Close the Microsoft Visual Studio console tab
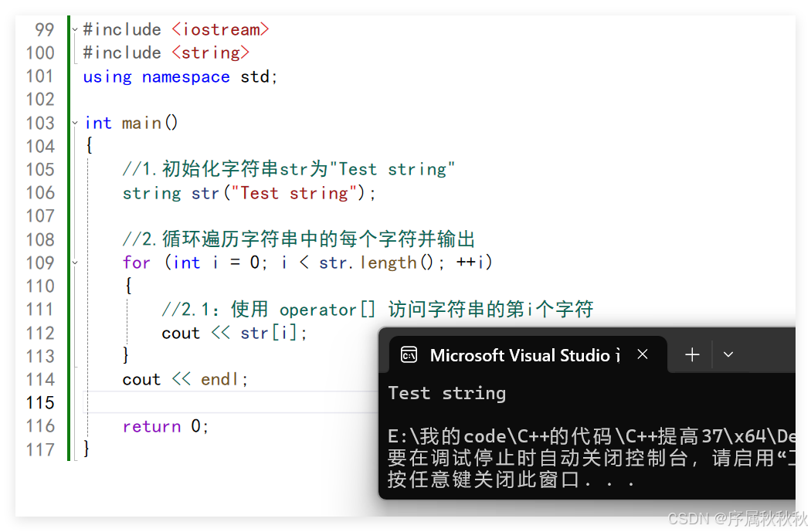This screenshot has width=811, height=532. 643,354
